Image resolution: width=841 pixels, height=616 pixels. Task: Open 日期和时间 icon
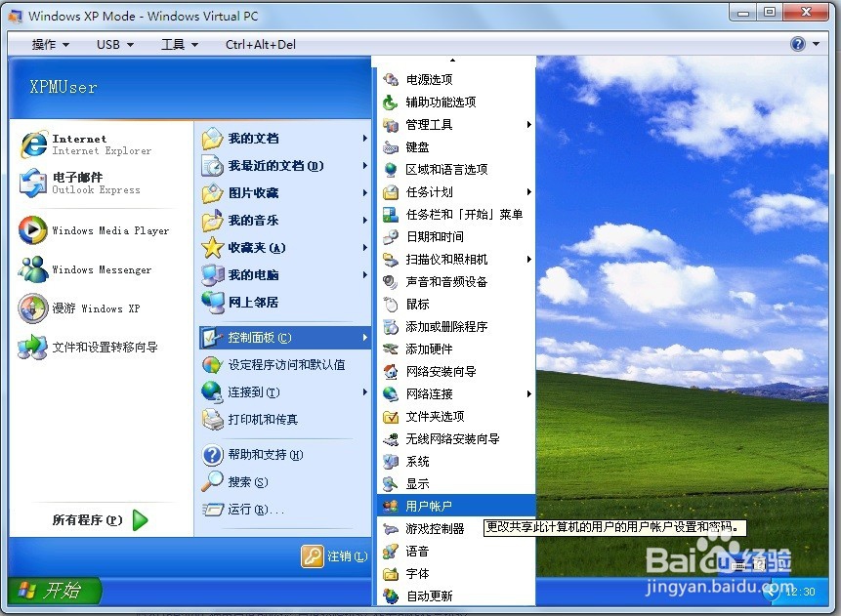(x=391, y=236)
